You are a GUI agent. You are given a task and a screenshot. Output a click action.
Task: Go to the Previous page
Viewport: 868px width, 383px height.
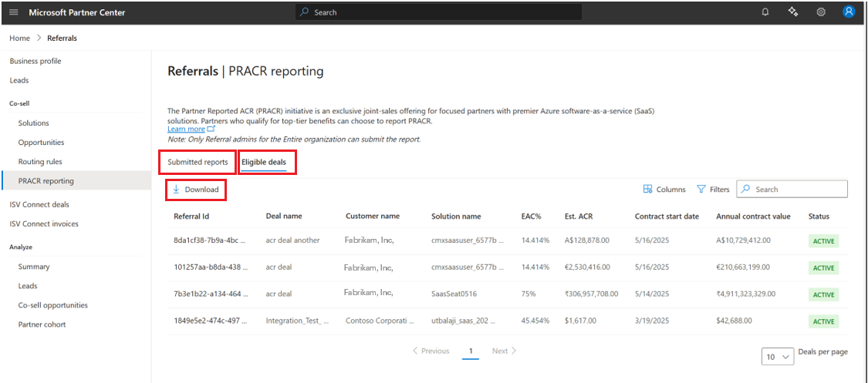point(431,351)
